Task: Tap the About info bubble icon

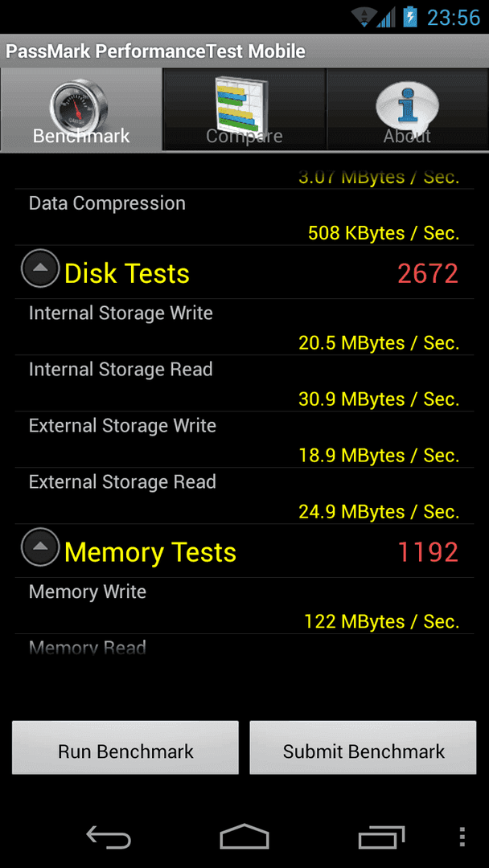Action: [407, 104]
